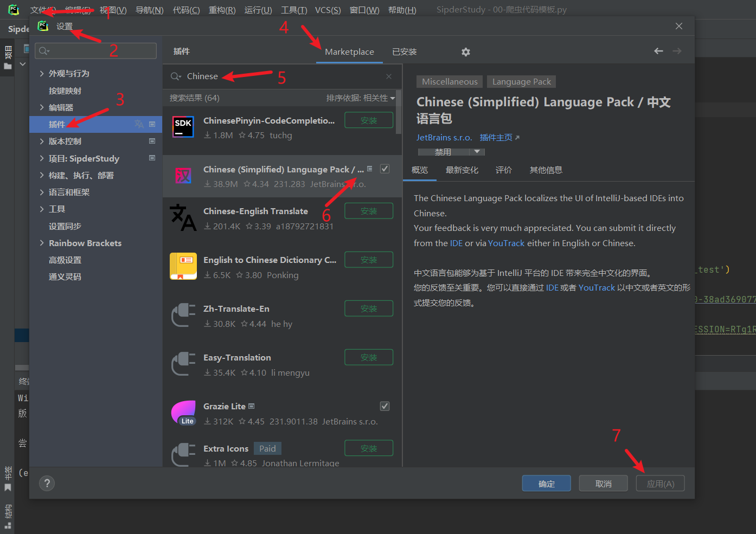Click the Chinese plugin search field
The width and height of the screenshot is (756, 534).
282,76
